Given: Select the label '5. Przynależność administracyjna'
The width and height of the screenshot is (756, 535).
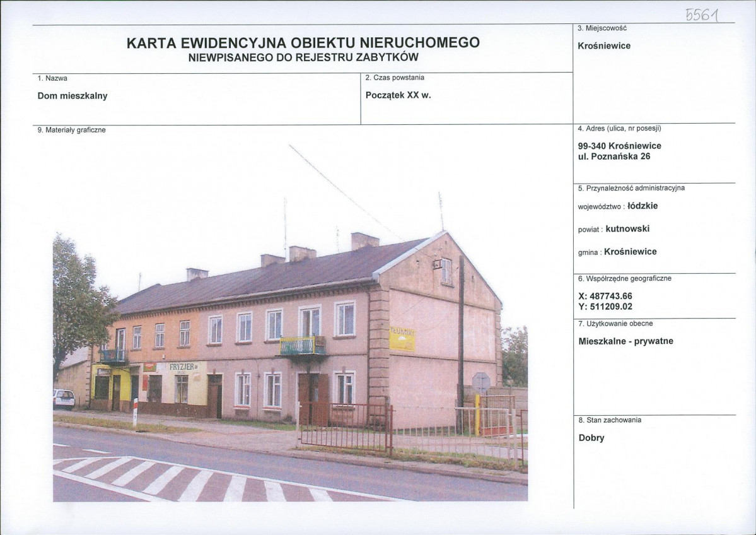Looking at the screenshot, I should point(631,188).
